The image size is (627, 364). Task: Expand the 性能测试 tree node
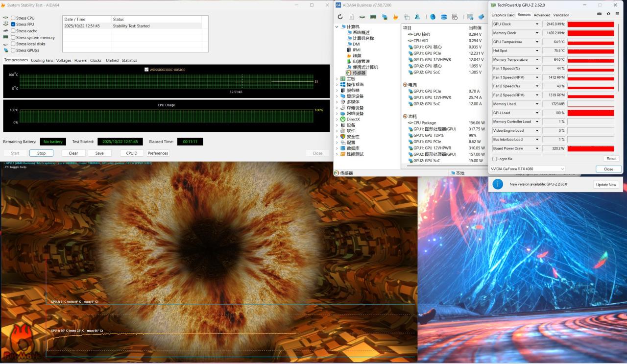pos(337,154)
